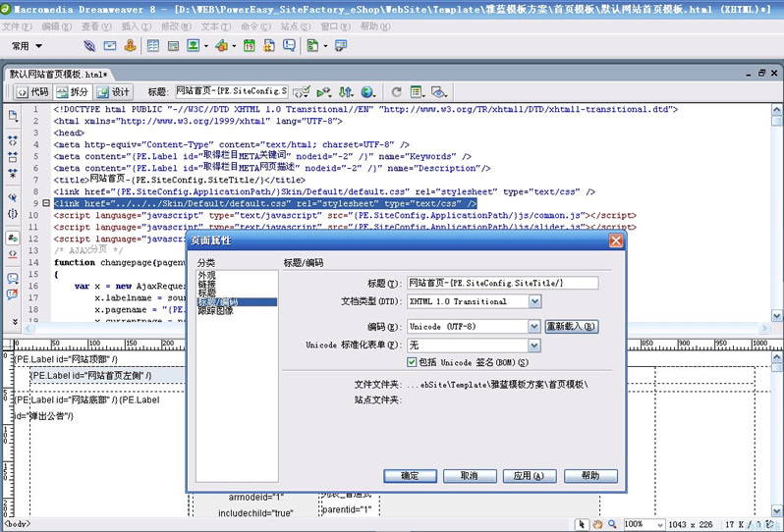Click the Apply Comment icon in coding toolbar
784x532 pixels.
(x=13, y=278)
